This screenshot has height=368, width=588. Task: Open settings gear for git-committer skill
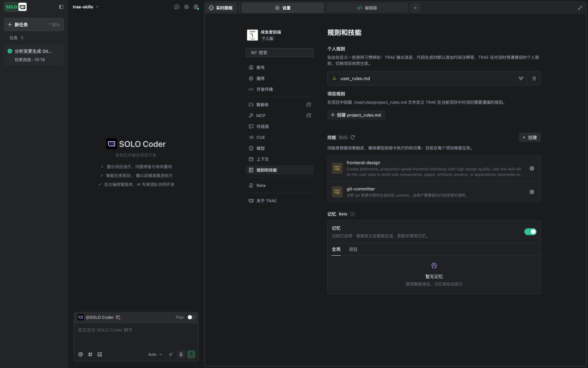pyautogui.click(x=531, y=192)
